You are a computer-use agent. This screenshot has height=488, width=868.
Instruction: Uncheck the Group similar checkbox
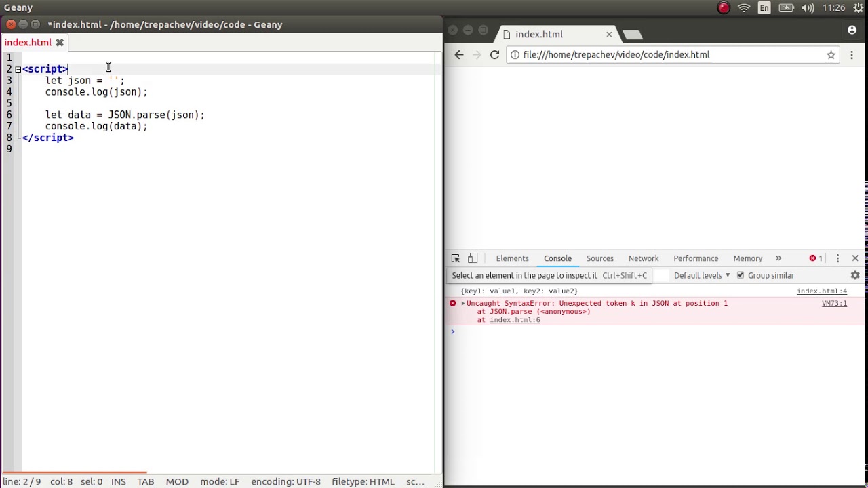(x=741, y=276)
